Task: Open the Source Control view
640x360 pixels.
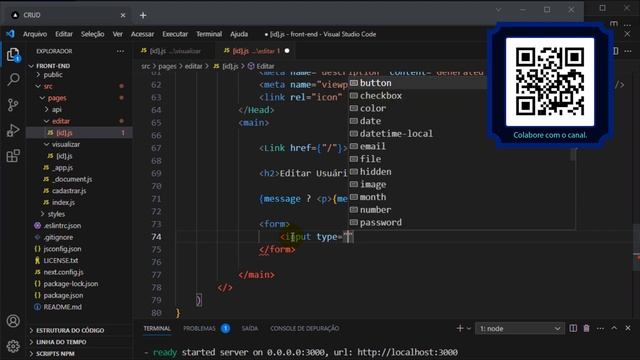Action: [x=13, y=105]
